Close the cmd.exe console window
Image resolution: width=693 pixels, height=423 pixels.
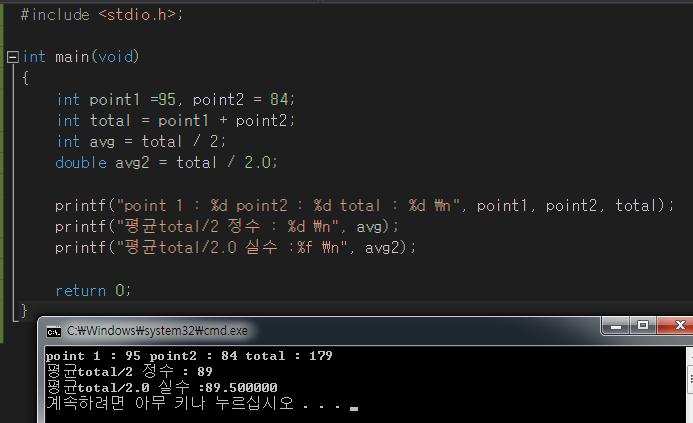(x=677, y=326)
